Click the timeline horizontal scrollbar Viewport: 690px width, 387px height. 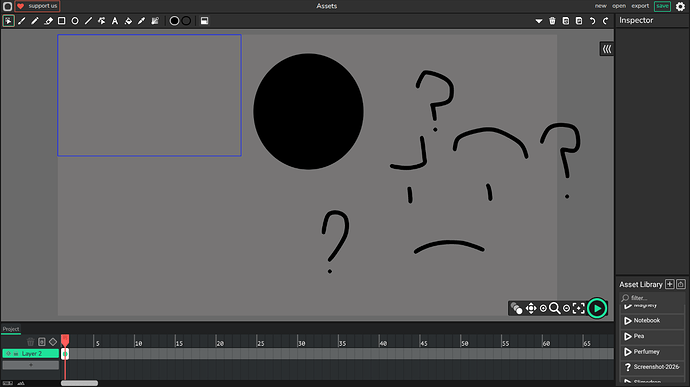click(x=79, y=383)
